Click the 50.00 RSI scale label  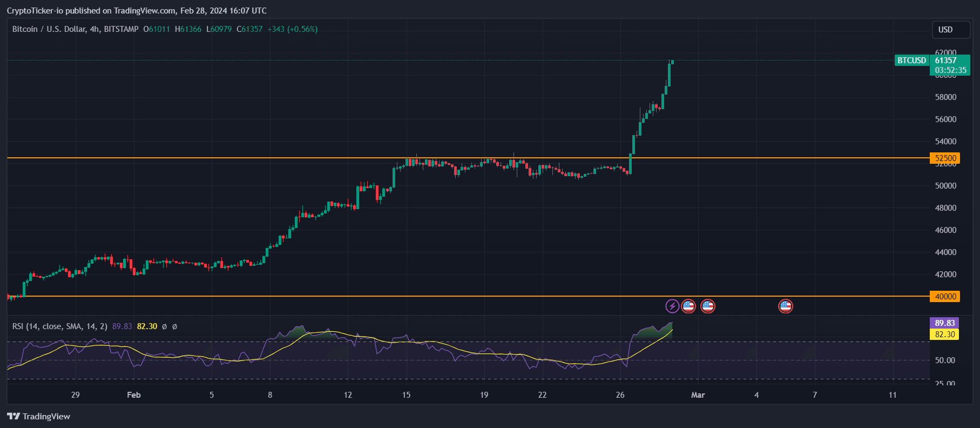[x=945, y=360]
